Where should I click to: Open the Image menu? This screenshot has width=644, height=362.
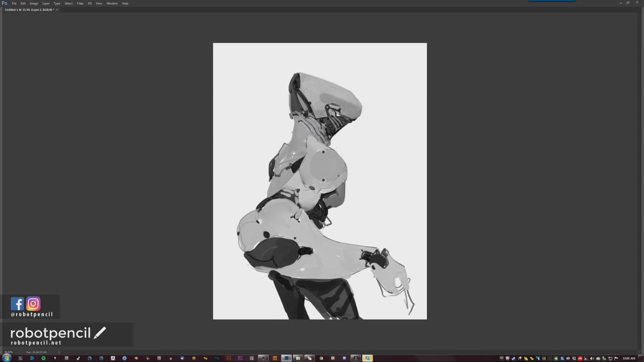[x=34, y=3]
